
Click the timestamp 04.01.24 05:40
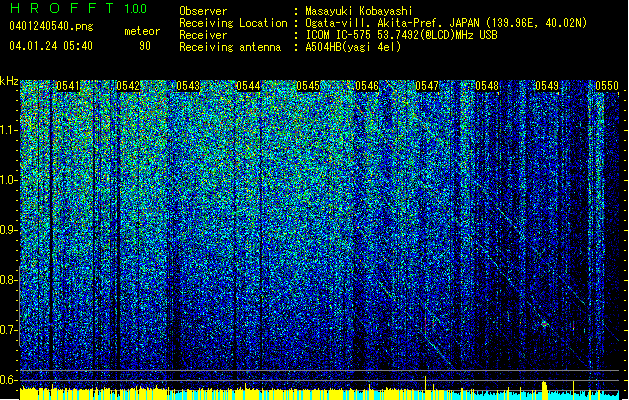click(51, 46)
